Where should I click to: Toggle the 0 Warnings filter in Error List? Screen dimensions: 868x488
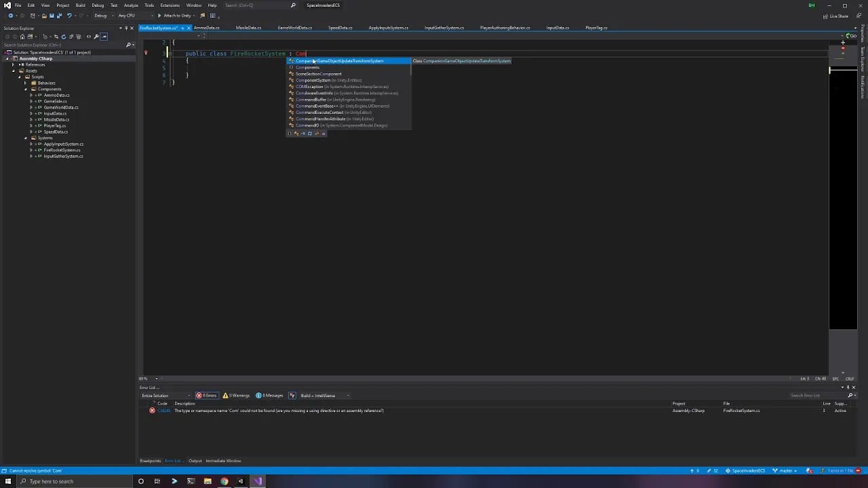pyautogui.click(x=237, y=395)
